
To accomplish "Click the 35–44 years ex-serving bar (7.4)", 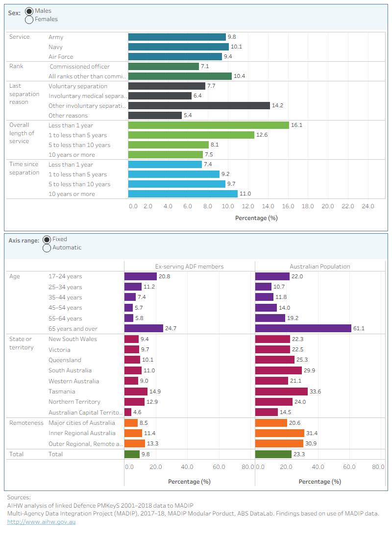I will coord(130,297).
